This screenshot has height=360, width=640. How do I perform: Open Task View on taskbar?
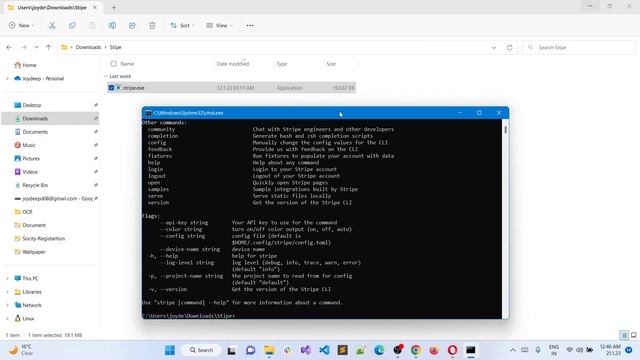coord(231,350)
